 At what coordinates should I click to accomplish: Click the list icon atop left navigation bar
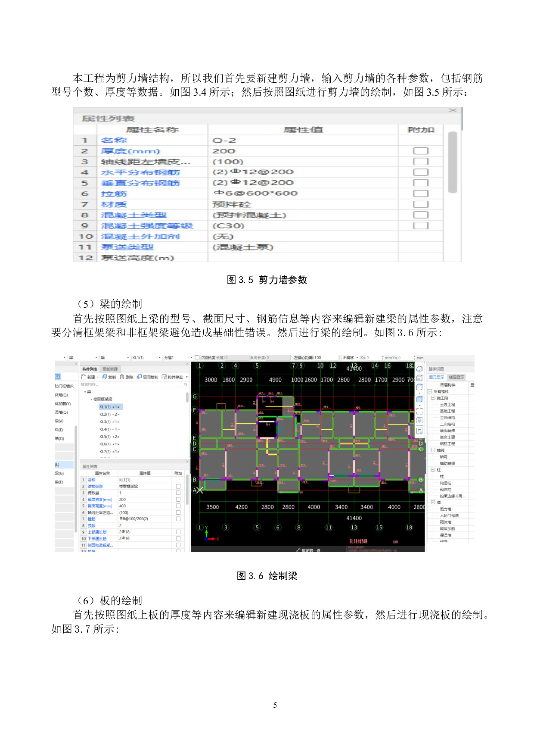(58, 377)
